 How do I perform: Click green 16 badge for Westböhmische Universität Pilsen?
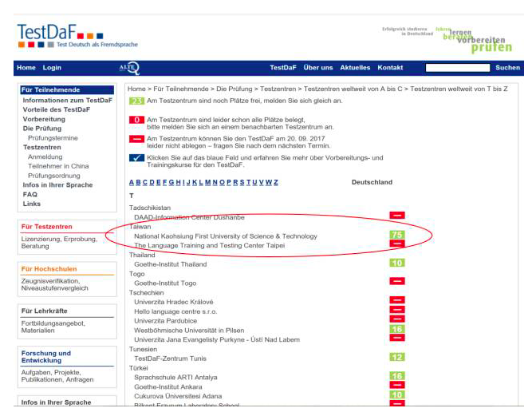click(x=397, y=329)
